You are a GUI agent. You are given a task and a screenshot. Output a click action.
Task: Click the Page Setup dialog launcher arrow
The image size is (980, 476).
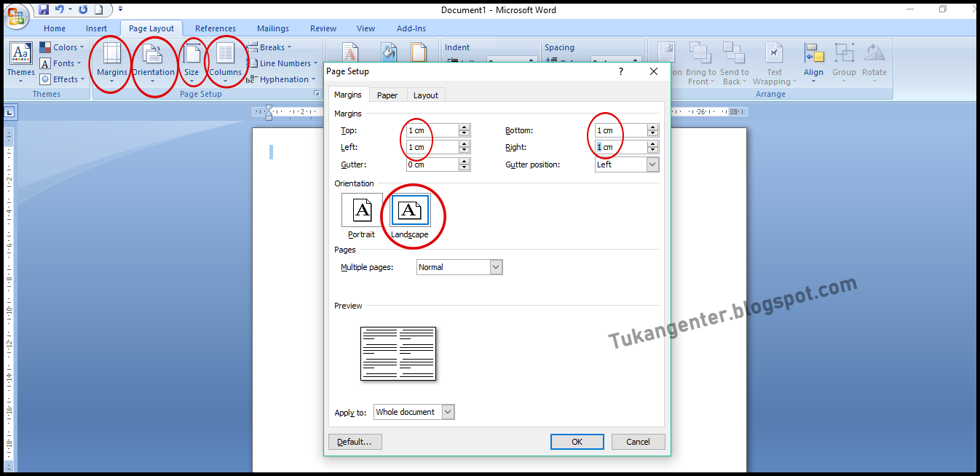coord(316,94)
